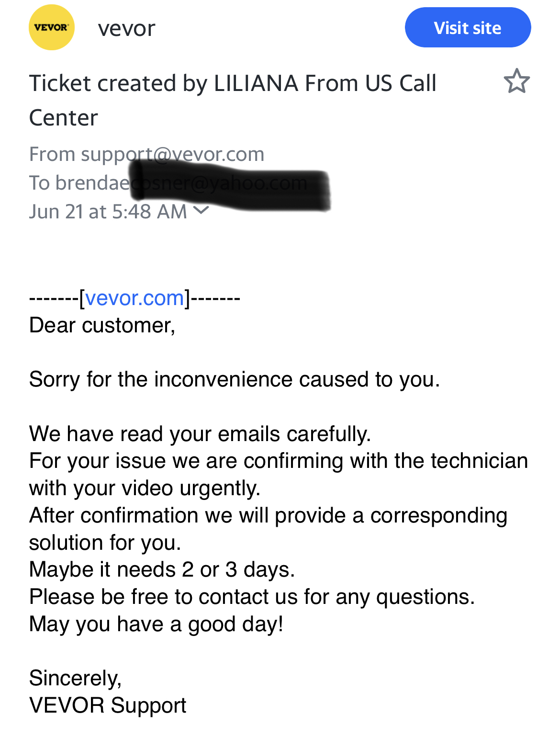Expand the email details chevron beside the date
Image resolution: width=560 pixels, height=749 pixels.
click(202, 210)
